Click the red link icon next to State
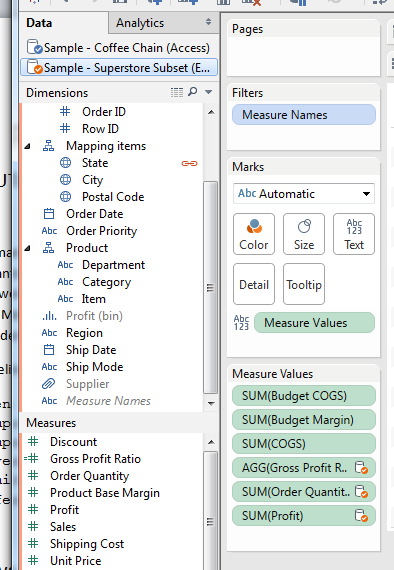Screen dimensions: 394x570 coord(189,163)
